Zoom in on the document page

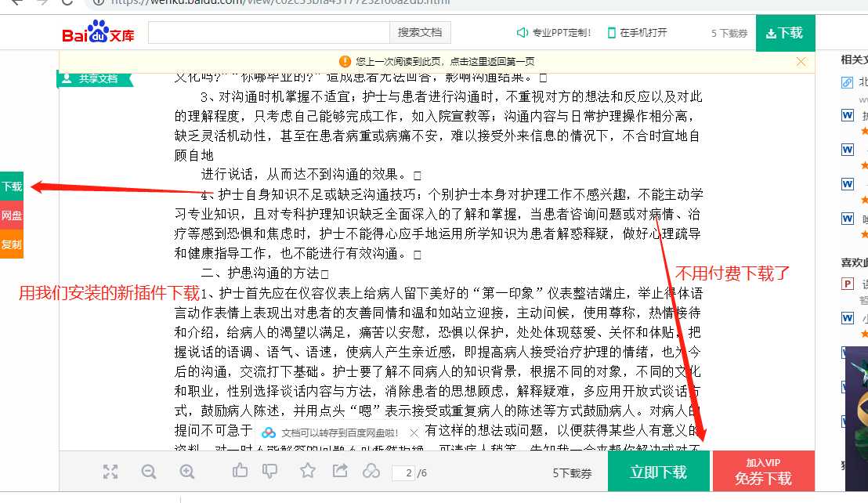tap(187, 472)
